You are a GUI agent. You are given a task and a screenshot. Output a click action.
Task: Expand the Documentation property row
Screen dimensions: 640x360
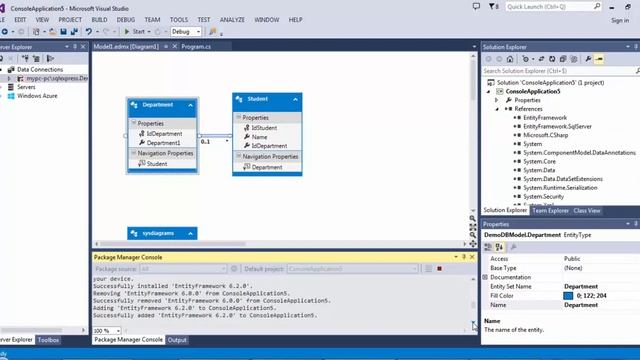485,277
